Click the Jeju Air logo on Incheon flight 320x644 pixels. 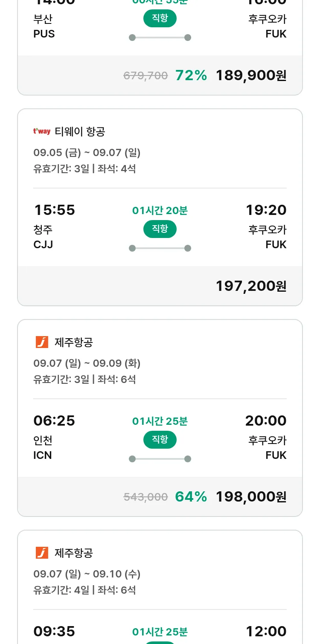point(42,342)
